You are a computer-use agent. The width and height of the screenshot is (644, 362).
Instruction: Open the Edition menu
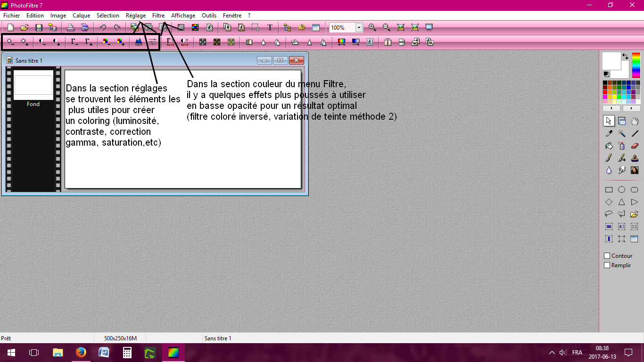tap(35, 16)
